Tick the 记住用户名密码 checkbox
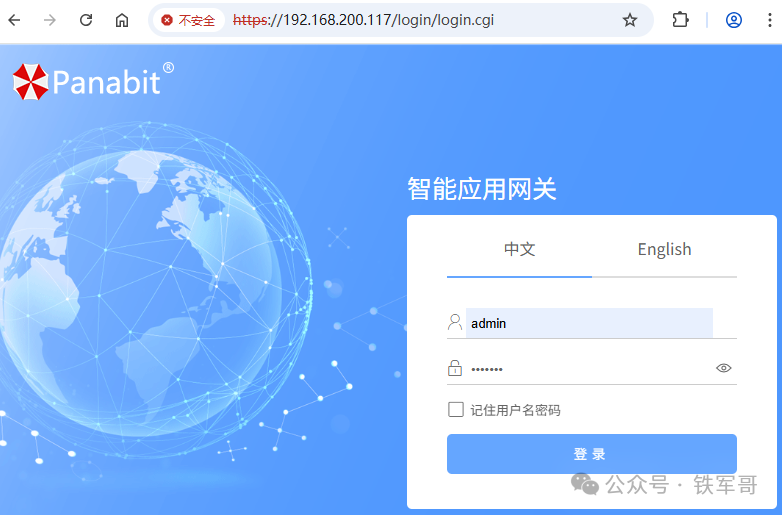This screenshot has height=515, width=782. click(455, 410)
